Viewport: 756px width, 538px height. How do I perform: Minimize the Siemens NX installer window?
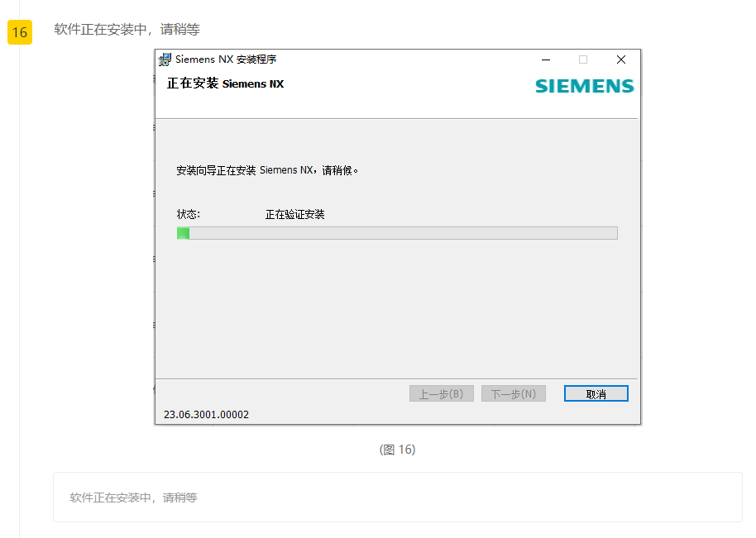[x=546, y=60]
